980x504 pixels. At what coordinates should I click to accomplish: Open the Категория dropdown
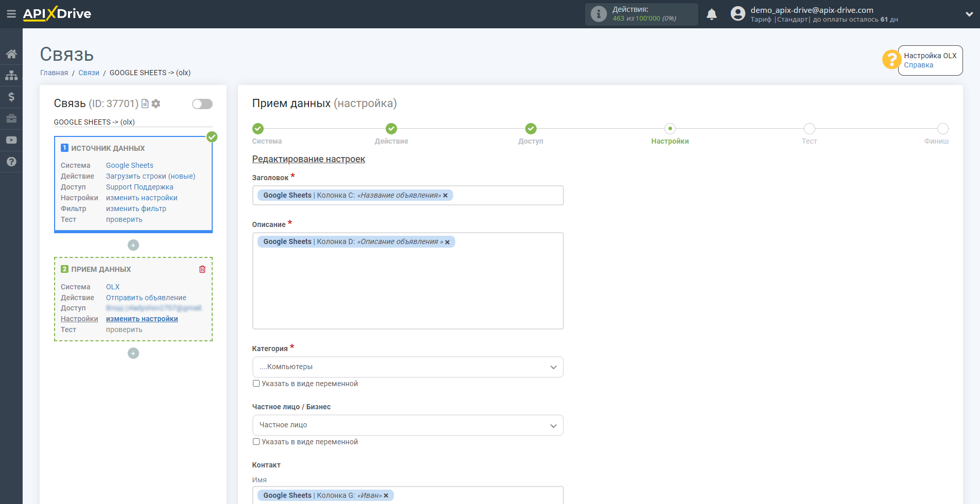(x=408, y=367)
